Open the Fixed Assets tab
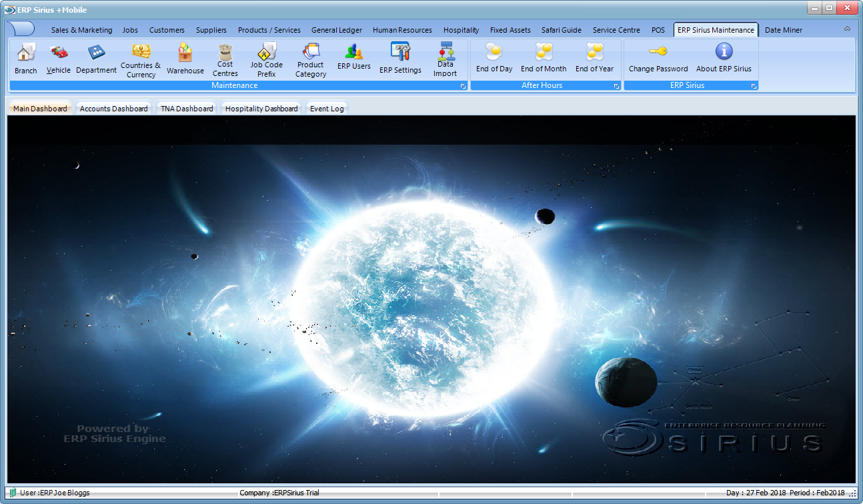 point(510,30)
